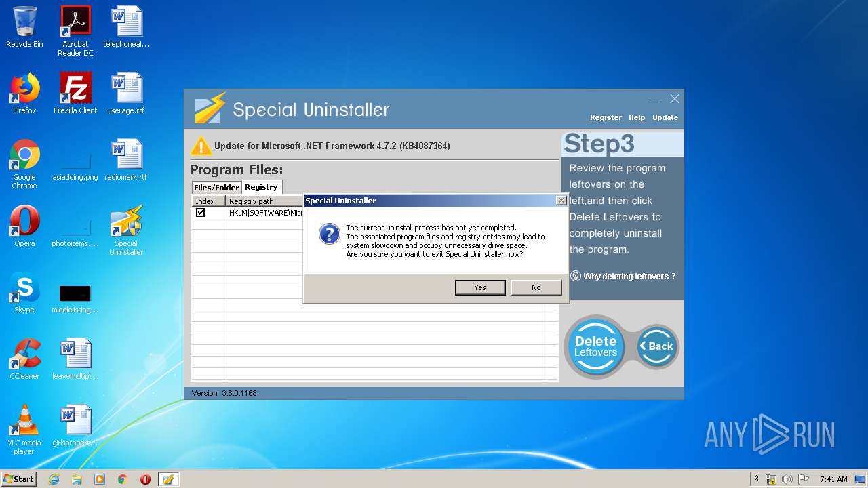Confirm exit with Yes button
This screenshot has height=488, width=868.
point(480,287)
